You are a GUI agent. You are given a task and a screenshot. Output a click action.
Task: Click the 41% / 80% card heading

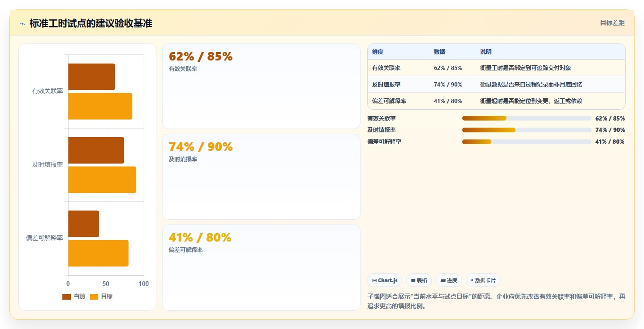[x=200, y=238]
